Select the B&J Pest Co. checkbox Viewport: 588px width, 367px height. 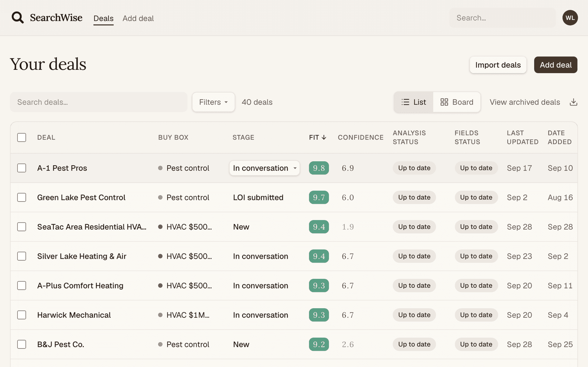(x=22, y=344)
